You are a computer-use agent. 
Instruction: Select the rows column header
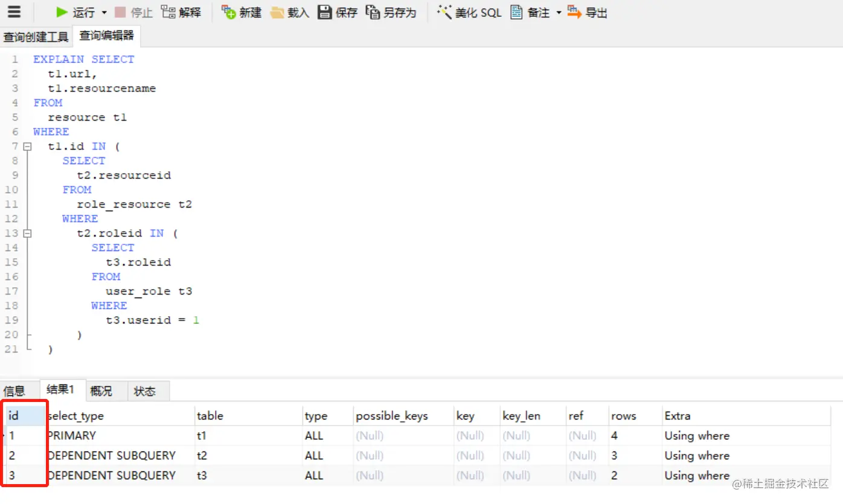pyautogui.click(x=635, y=416)
